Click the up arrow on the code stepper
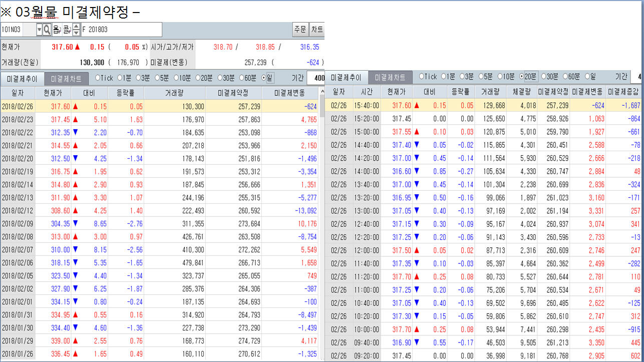Viewport: 644px width, 362px height. pyautogui.click(x=76, y=27)
